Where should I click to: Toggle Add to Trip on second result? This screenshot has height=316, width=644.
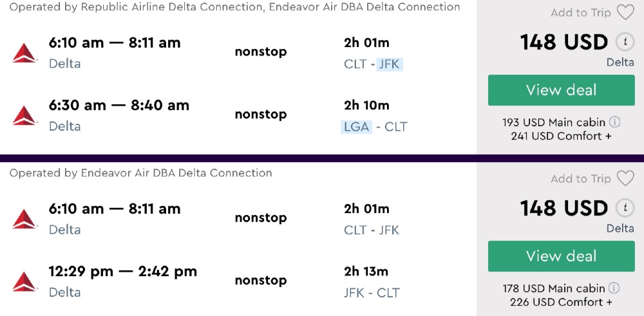click(581, 179)
